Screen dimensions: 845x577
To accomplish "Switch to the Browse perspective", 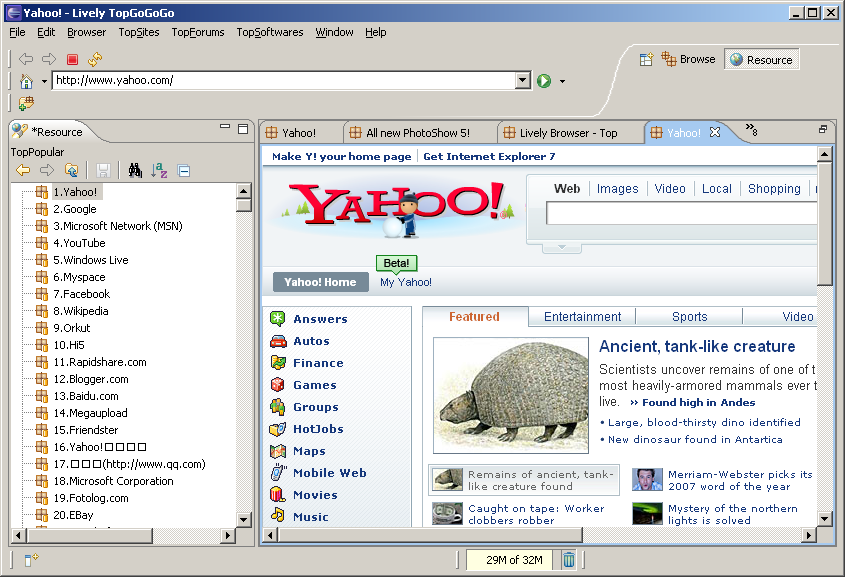I will click(688, 59).
